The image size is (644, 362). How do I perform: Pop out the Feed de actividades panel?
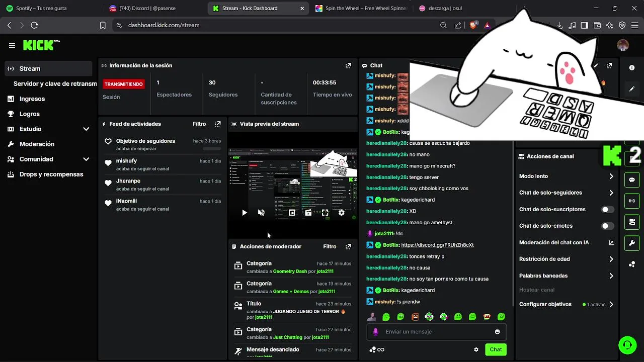218,124
